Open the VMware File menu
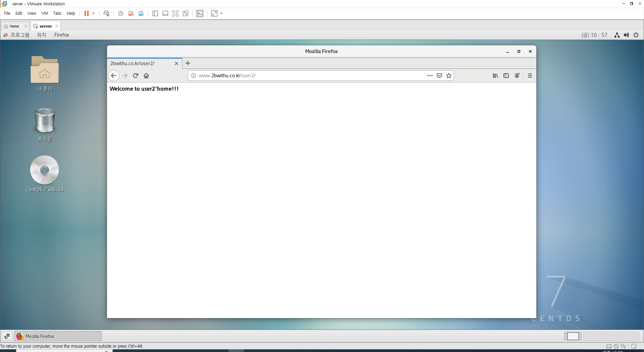The height and width of the screenshot is (352, 644). (x=7, y=13)
